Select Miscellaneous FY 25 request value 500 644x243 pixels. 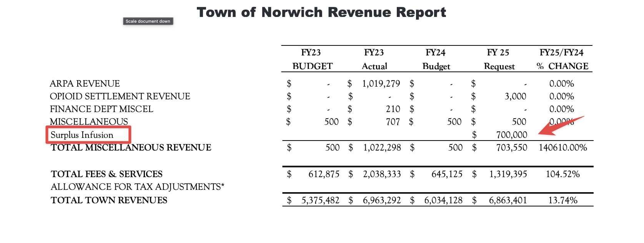(x=519, y=122)
